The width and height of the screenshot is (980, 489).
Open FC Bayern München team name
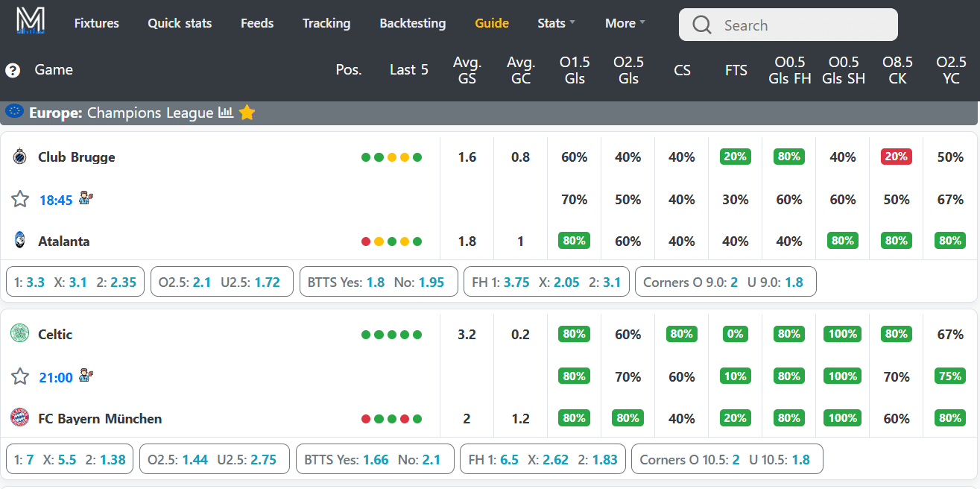click(x=100, y=419)
